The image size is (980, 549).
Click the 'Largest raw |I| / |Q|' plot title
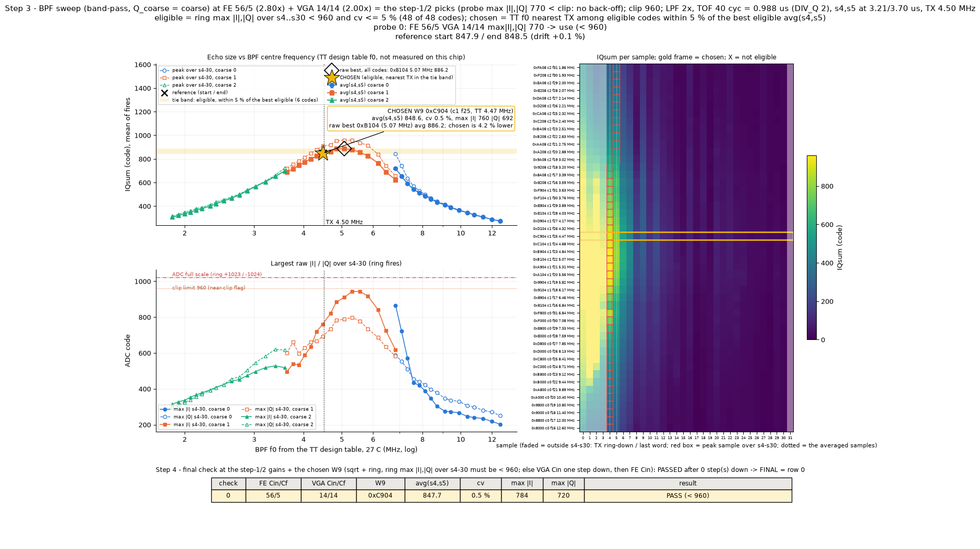[336, 263]
